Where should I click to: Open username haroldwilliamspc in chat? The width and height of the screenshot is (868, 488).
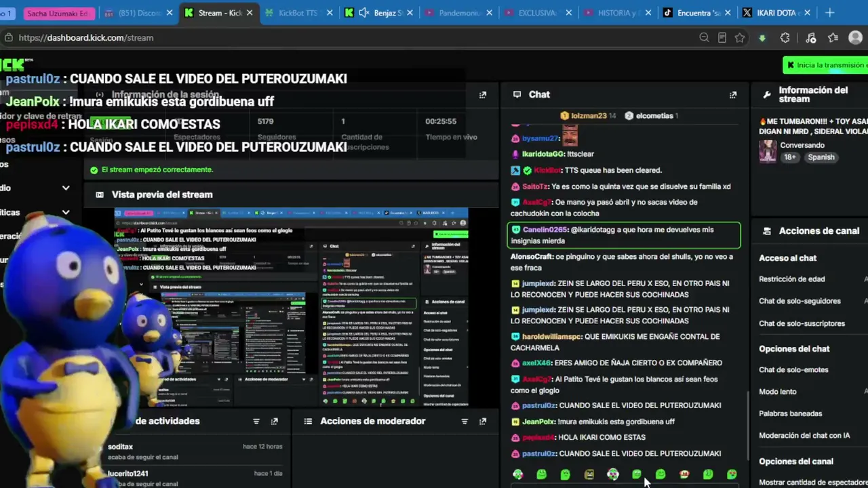552,337
